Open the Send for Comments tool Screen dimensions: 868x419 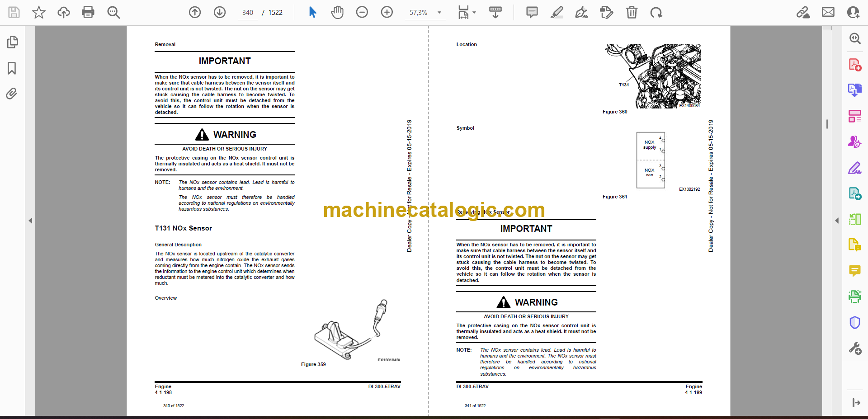click(x=855, y=142)
